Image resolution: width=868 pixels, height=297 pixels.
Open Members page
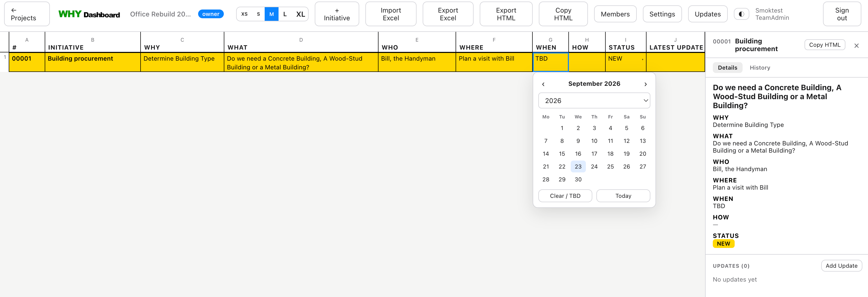click(x=615, y=14)
